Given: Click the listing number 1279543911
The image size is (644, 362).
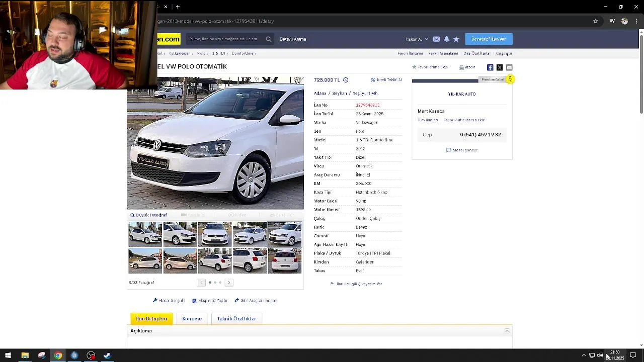Looking at the screenshot, I should (368, 105).
